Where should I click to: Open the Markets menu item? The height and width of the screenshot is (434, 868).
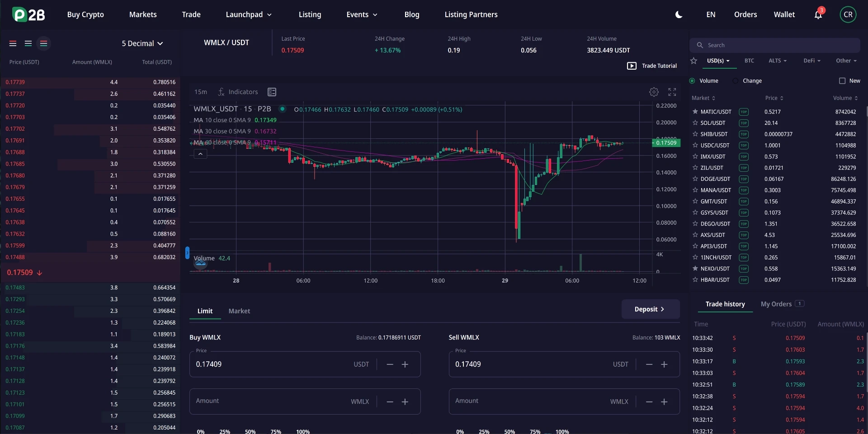click(x=143, y=14)
